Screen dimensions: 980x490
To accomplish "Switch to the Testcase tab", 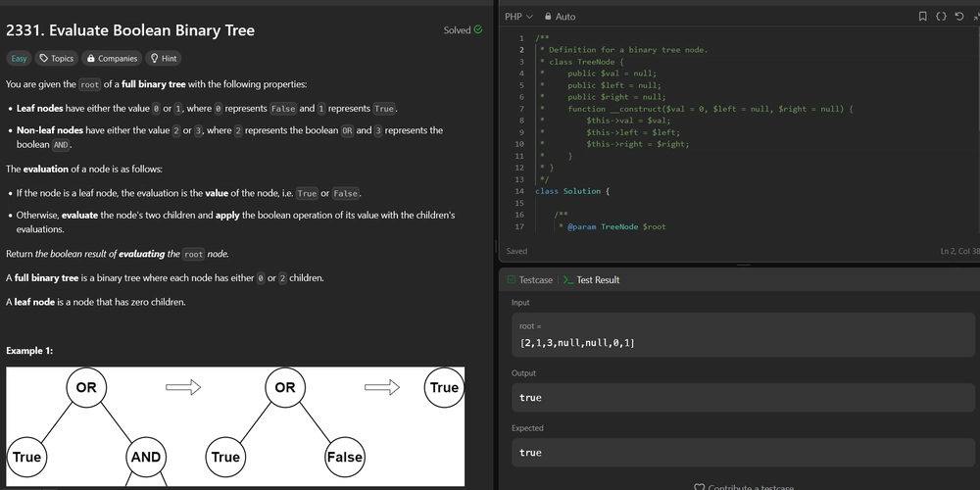I will click(x=530, y=280).
